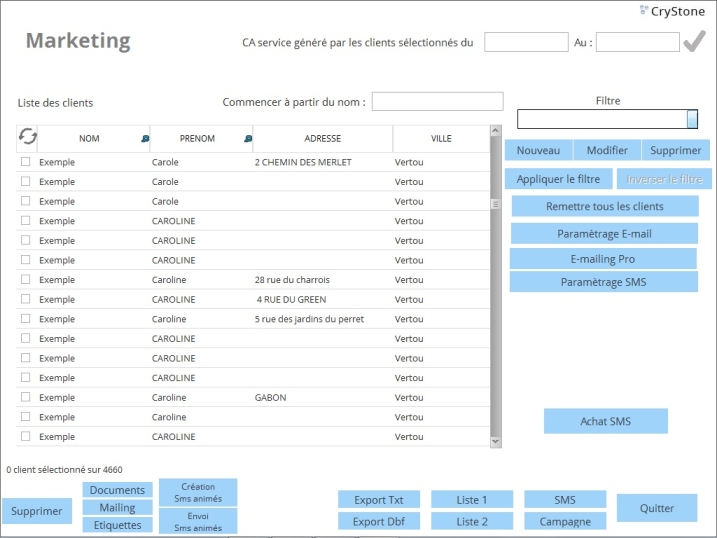717x538 pixels.
Task: Tick the checkbox for 28 rue du charrois row
Action: point(26,280)
